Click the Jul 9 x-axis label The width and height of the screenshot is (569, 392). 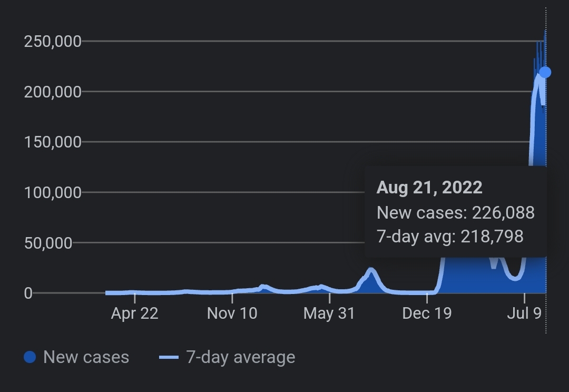pyautogui.click(x=524, y=313)
